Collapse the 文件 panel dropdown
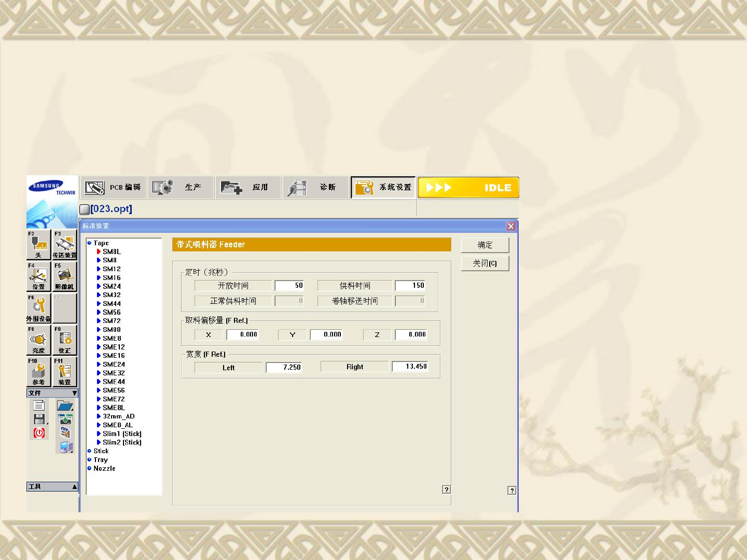The image size is (747, 560). [74, 393]
